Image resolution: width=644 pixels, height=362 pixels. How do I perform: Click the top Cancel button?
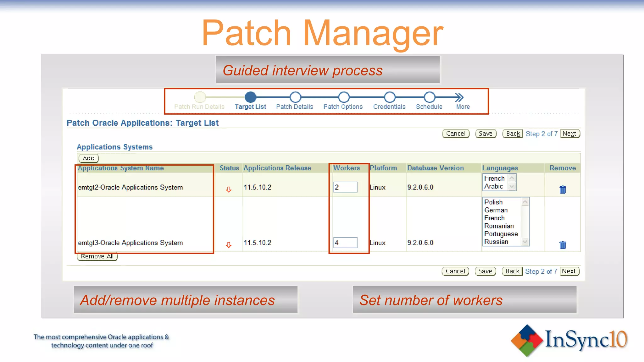pos(456,134)
